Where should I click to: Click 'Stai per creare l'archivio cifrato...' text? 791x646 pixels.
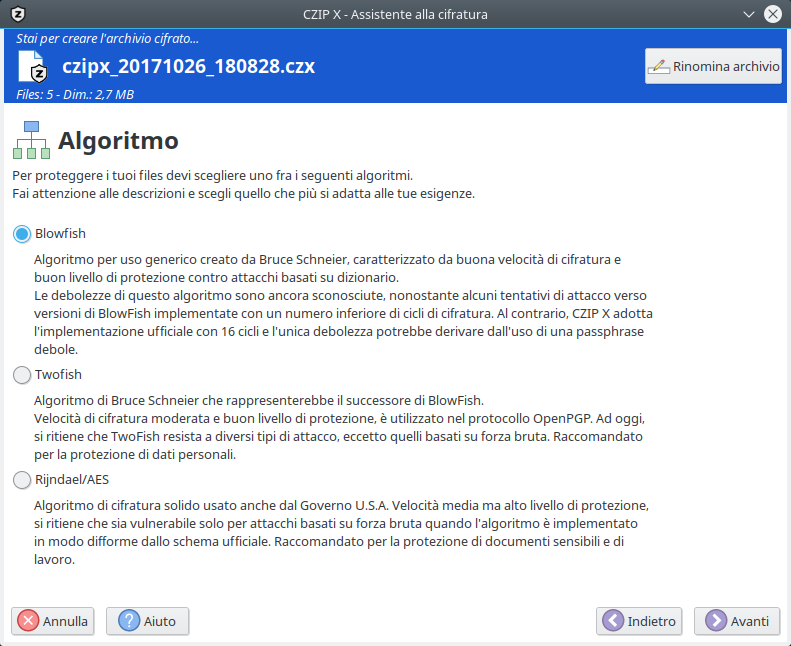click(x=107, y=38)
